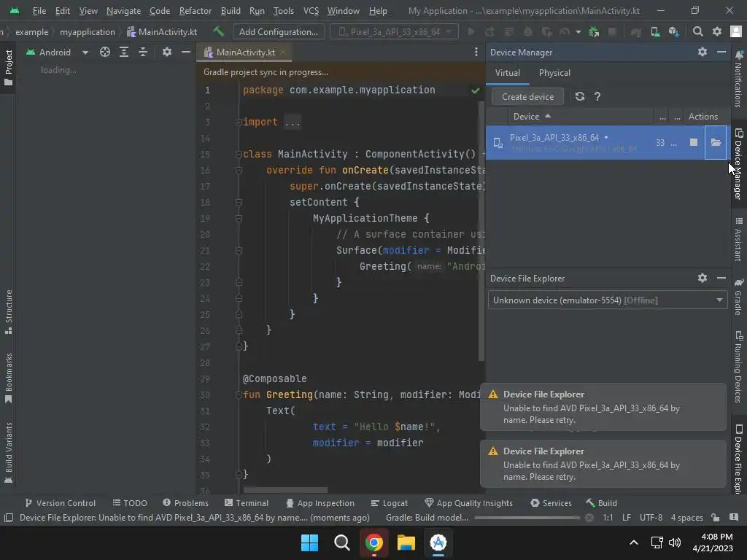Open Device File Explorer settings gear

(x=703, y=278)
